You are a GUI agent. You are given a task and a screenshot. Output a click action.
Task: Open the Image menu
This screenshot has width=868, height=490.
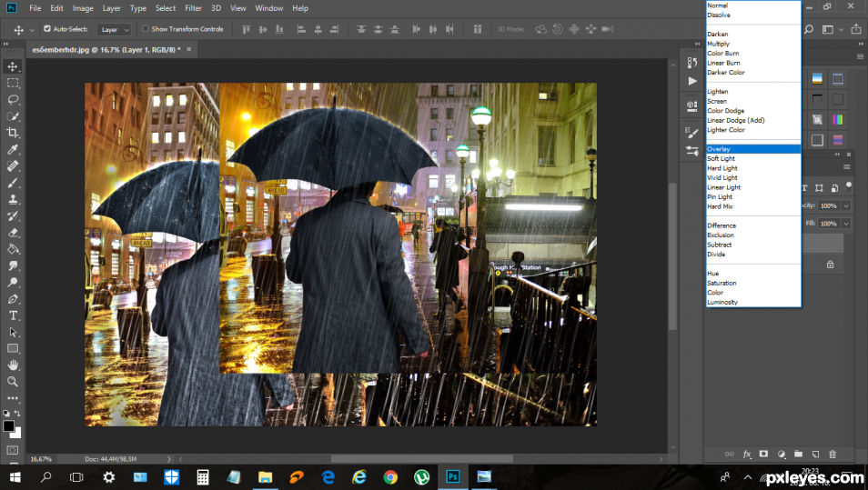[x=83, y=8]
